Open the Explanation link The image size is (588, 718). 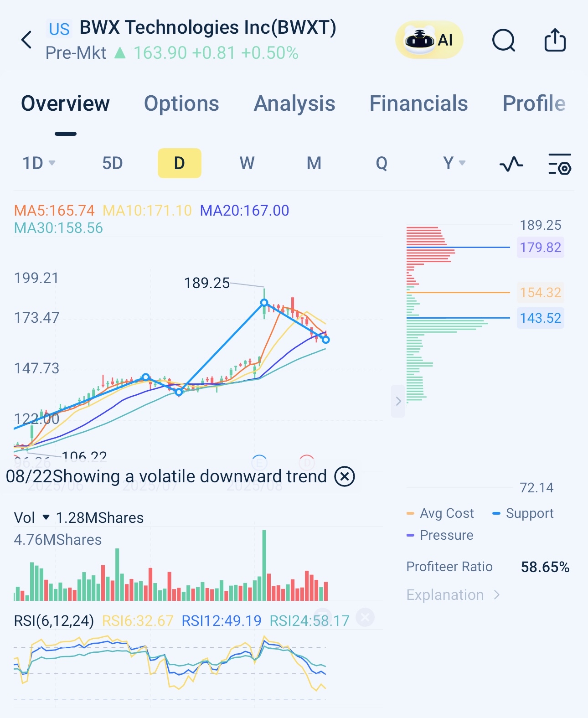point(453,595)
